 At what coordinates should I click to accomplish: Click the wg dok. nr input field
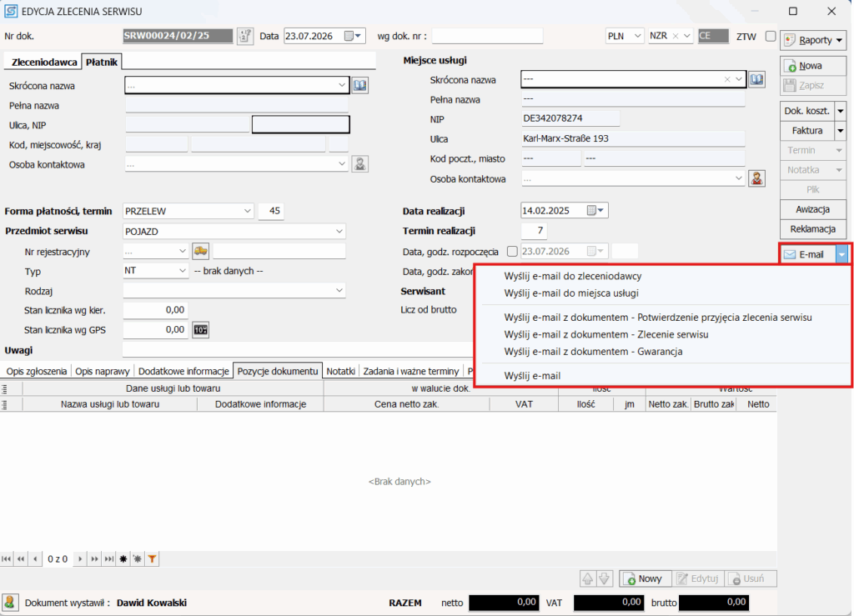point(487,36)
